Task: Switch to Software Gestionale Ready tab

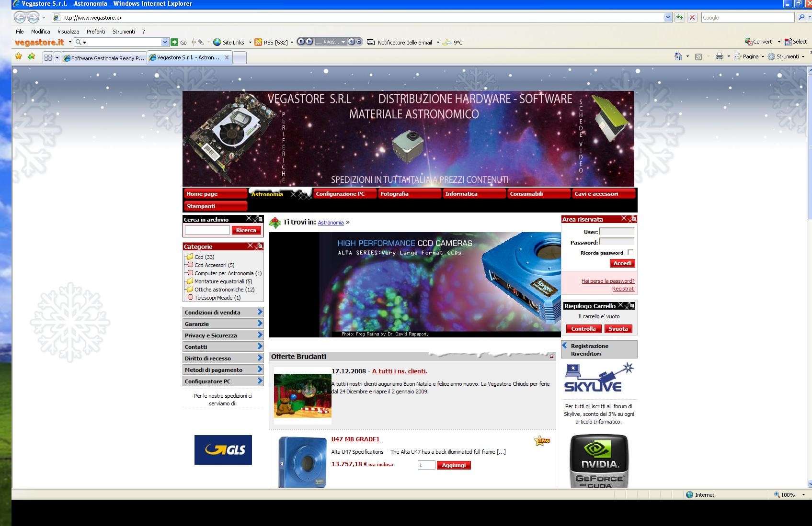Action: click(104, 58)
